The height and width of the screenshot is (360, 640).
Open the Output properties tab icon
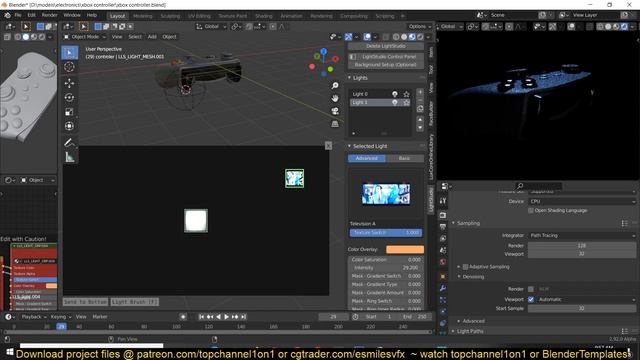(x=443, y=227)
